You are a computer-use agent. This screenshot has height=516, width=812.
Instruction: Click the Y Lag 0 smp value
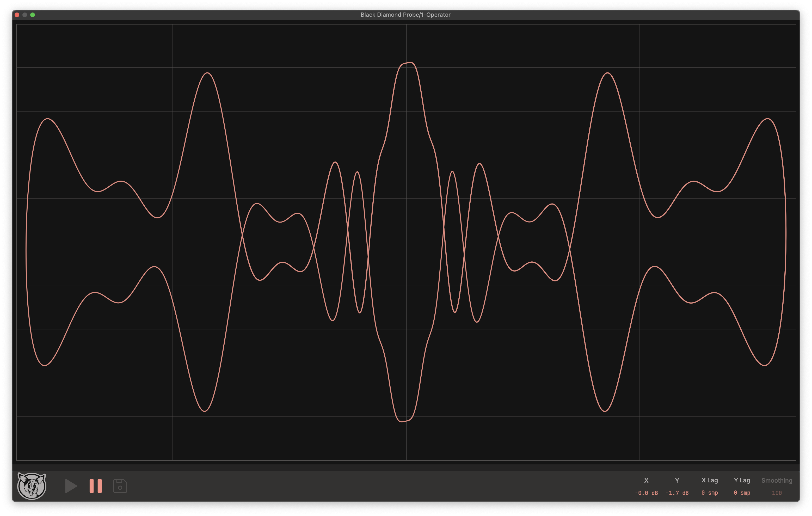pyautogui.click(x=742, y=493)
